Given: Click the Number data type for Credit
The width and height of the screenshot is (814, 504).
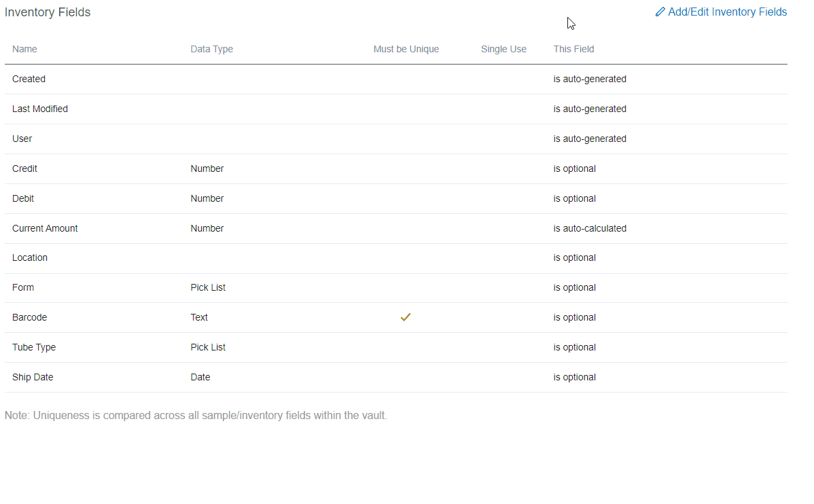Looking at the screenshot, I should coord(207,168).
